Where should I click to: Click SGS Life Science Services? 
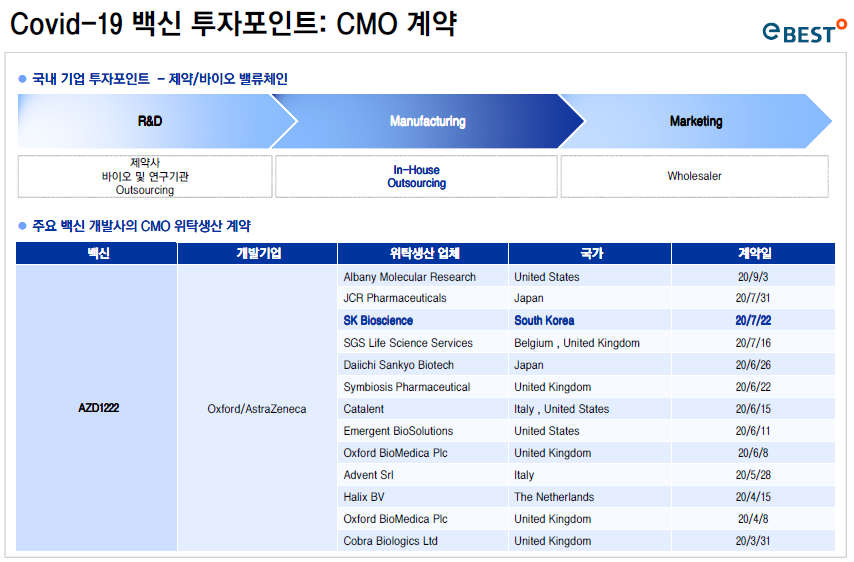pos(408,343)
